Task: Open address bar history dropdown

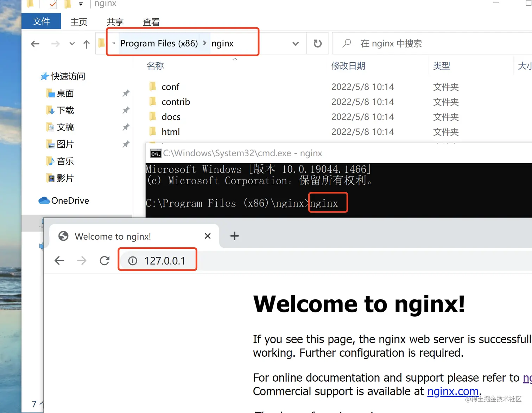Action: click(296, 44)
